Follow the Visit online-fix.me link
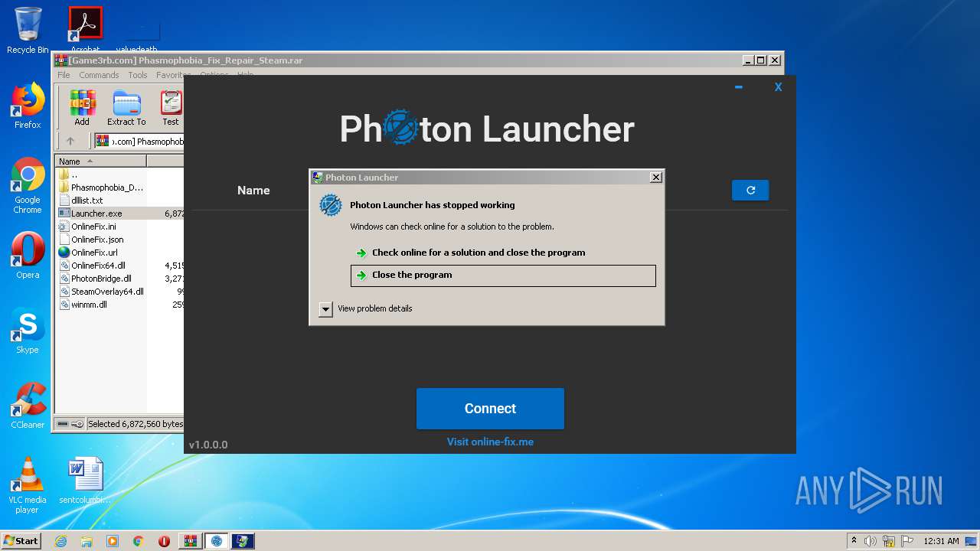This screenshot has height=551, width=980. coord(490,442)
